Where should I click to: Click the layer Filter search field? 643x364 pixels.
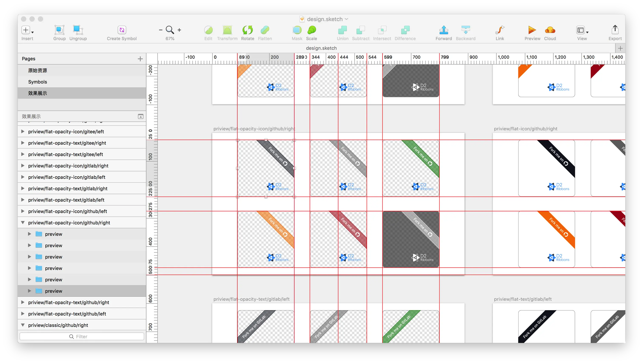click(82, 337)
